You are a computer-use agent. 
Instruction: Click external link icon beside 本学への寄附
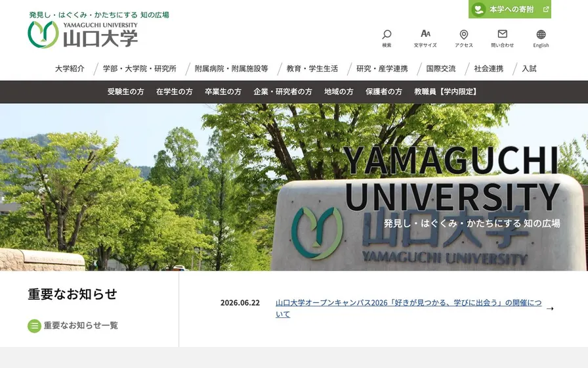[x=546, y=9]
